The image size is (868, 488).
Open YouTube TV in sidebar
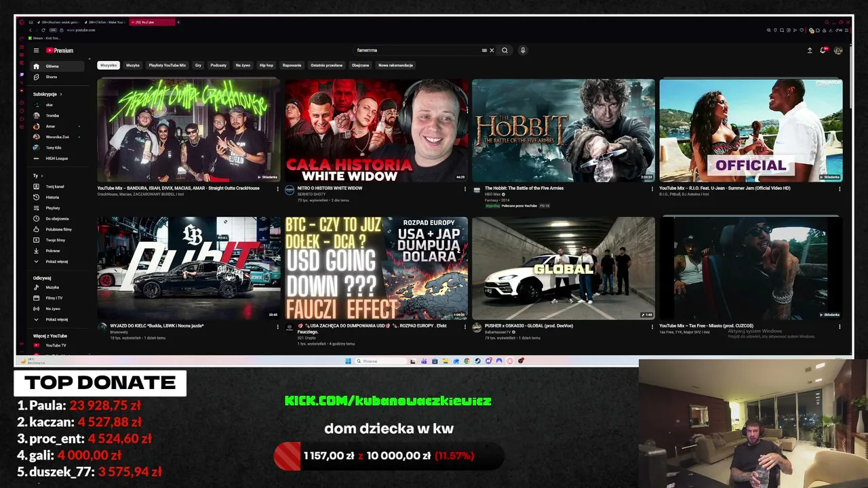coord(57,346)
